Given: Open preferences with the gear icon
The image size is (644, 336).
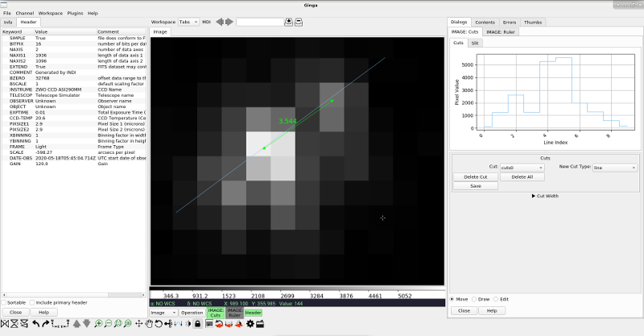Looking at the screenshot, I should (250, 324).
